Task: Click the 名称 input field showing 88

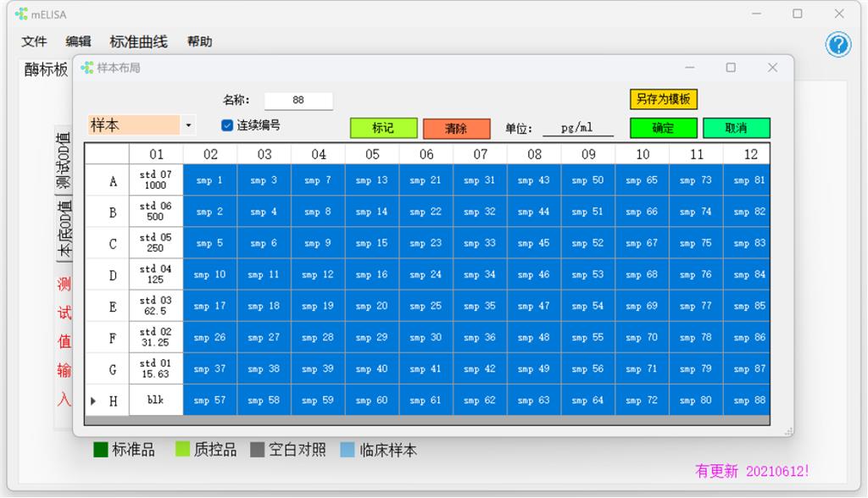Action: pos(298,100)
